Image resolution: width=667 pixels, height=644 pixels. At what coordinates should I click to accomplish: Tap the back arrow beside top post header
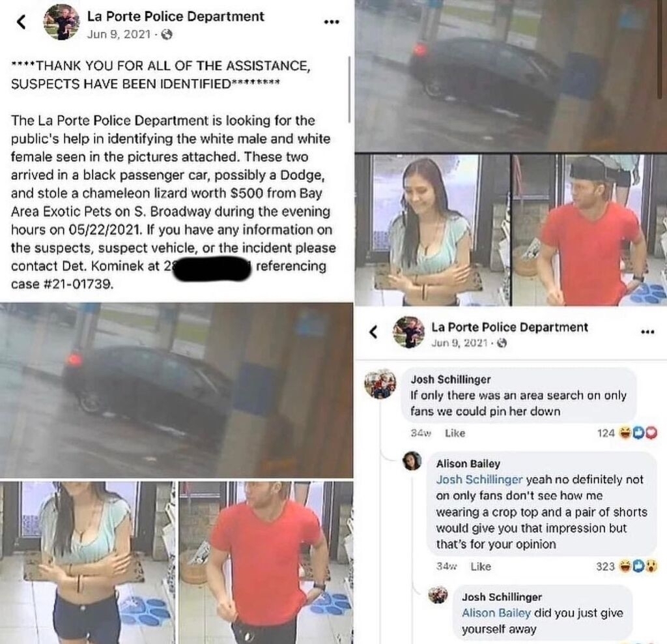click(x=21, y=22)
